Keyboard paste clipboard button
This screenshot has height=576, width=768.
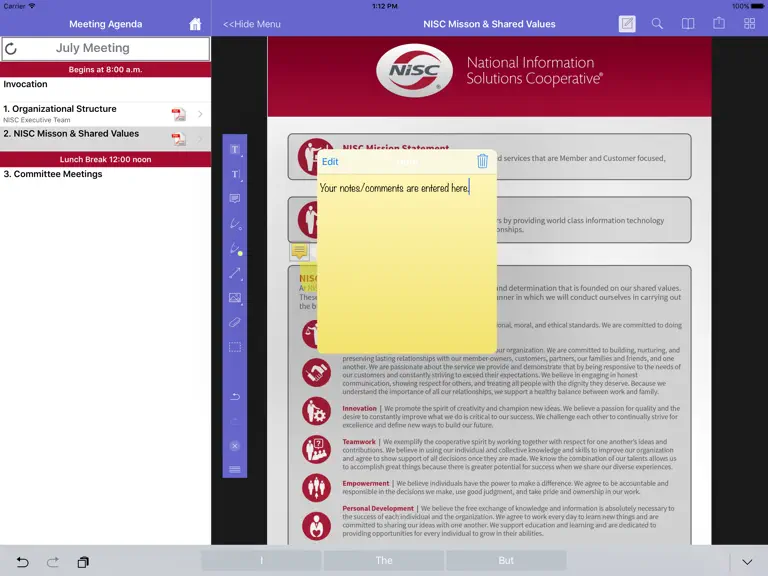83,562
